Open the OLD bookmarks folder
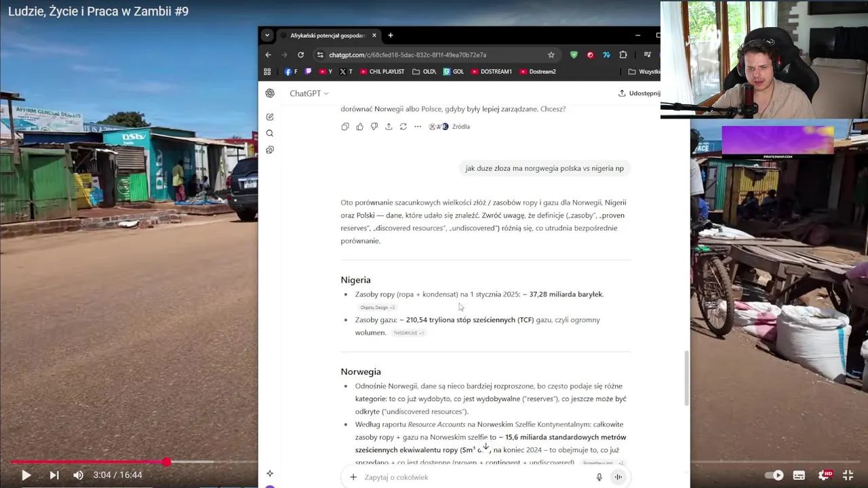 (424, 72)
